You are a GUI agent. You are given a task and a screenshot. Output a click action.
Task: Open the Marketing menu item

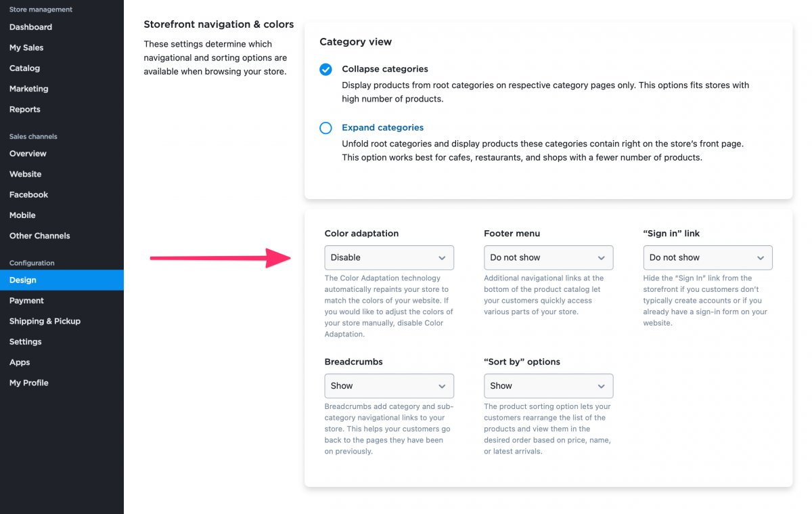28,89
